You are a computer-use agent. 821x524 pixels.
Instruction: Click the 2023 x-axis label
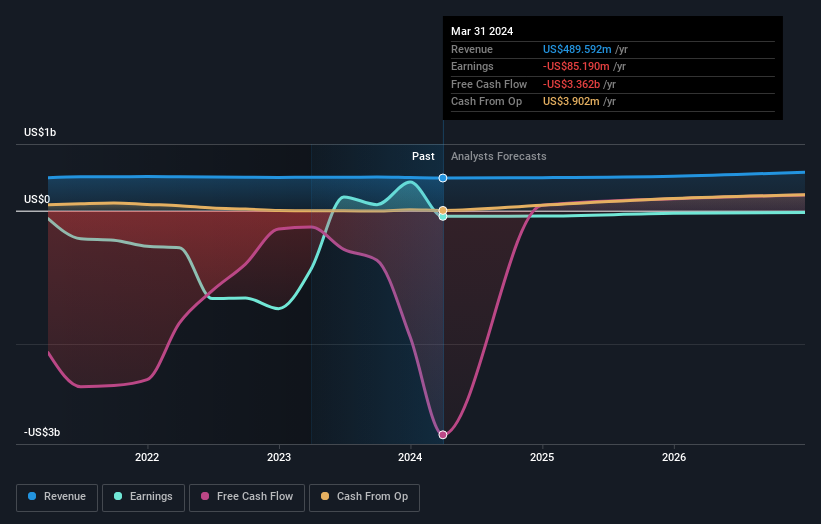pos(279,458)
